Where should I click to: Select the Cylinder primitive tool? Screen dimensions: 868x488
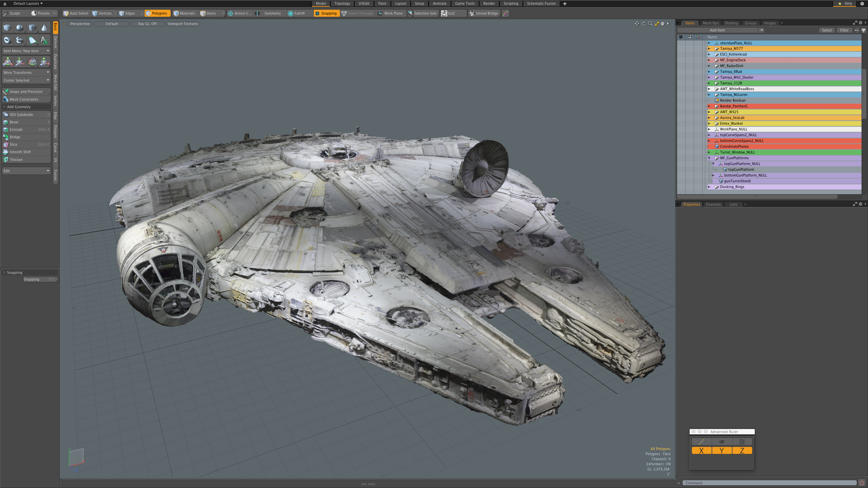(x=32, y=28)
